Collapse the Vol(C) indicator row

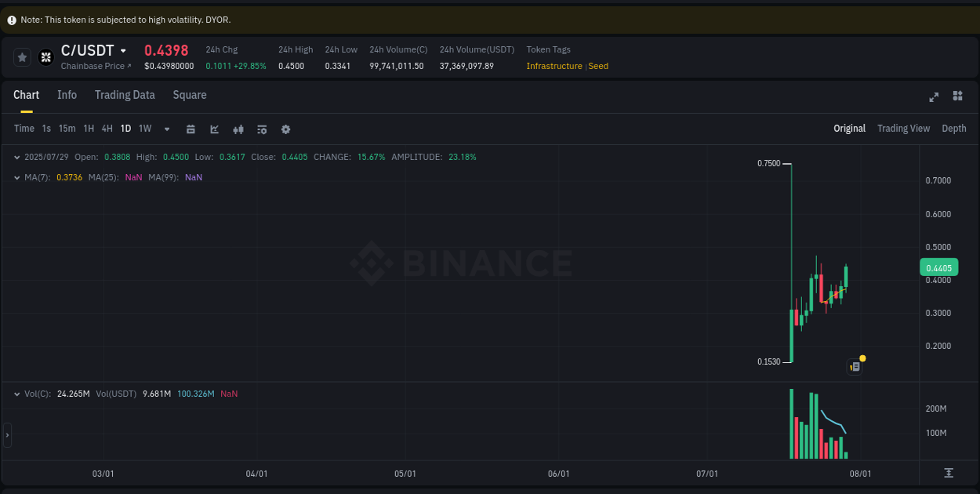point(17,394)
